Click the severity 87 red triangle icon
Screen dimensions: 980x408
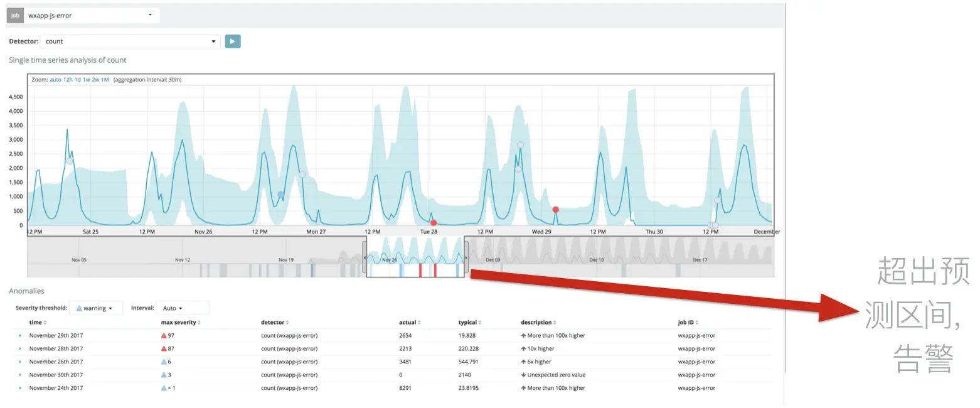[164, 349]
